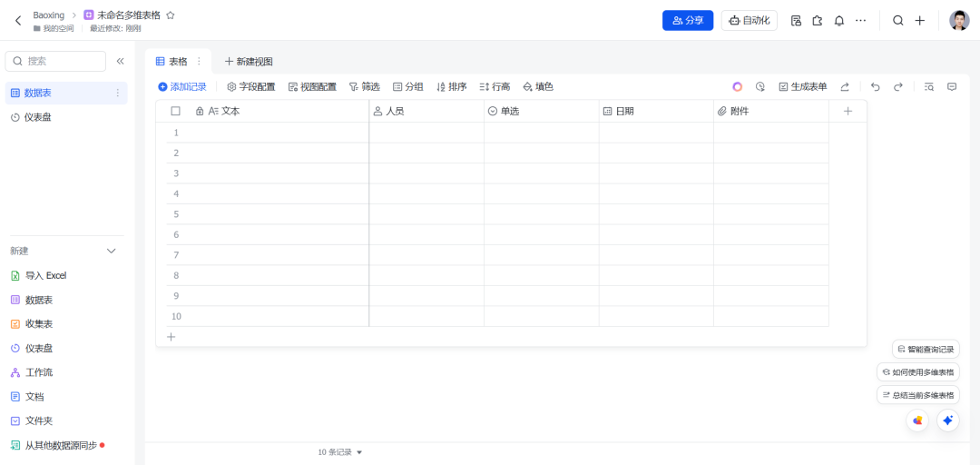
Task: Open 仪表盘 at top of sidebar
Action: point(66,117)
